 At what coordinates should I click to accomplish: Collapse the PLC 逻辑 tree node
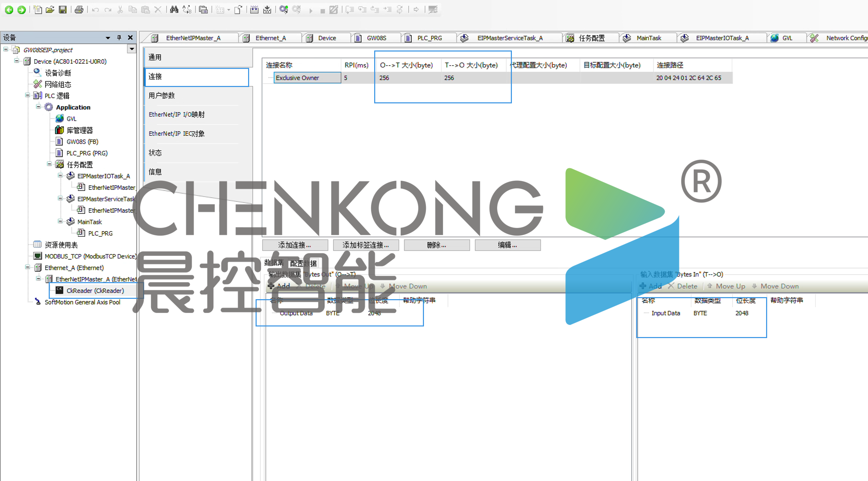point(28,95)
